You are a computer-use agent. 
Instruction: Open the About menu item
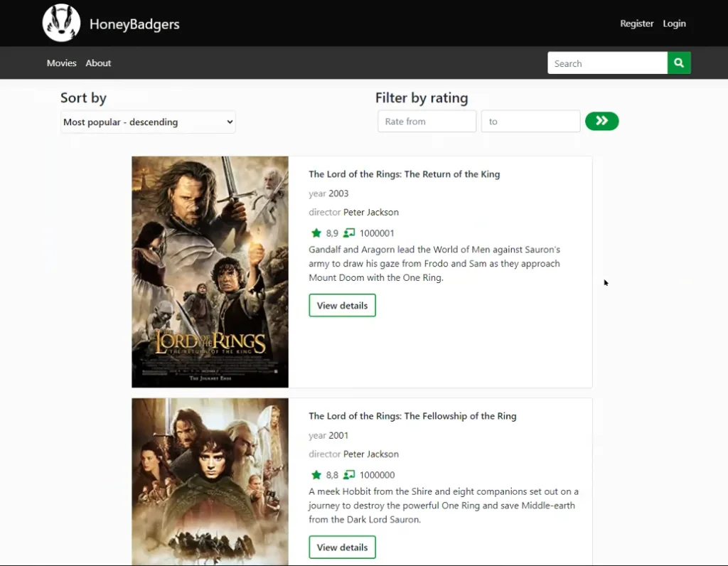tap(98, 63)
